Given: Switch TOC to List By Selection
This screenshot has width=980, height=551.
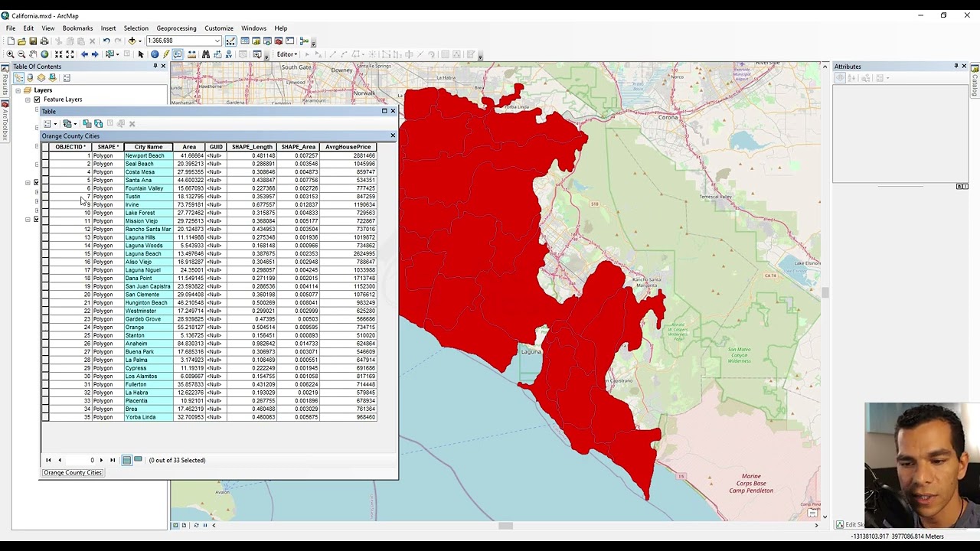Looking at the screenshot, I should (52, 78).
